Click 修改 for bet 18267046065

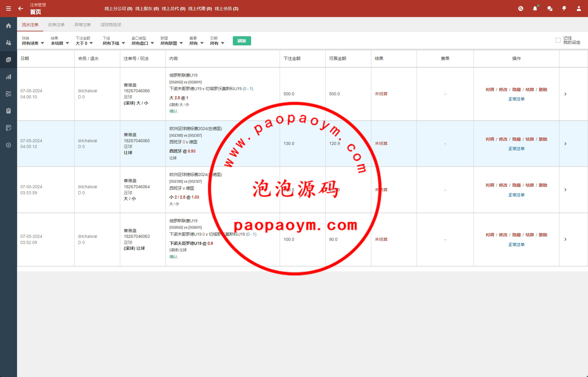pos(503,139)
